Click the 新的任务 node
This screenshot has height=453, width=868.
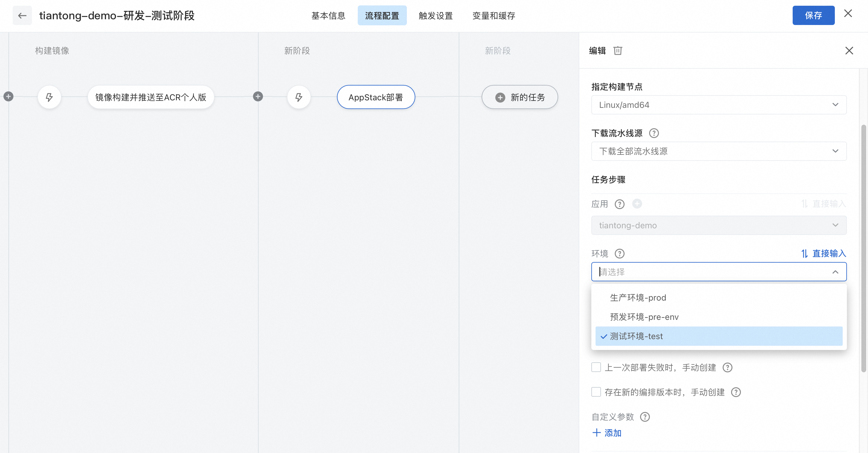pos(520,97)
